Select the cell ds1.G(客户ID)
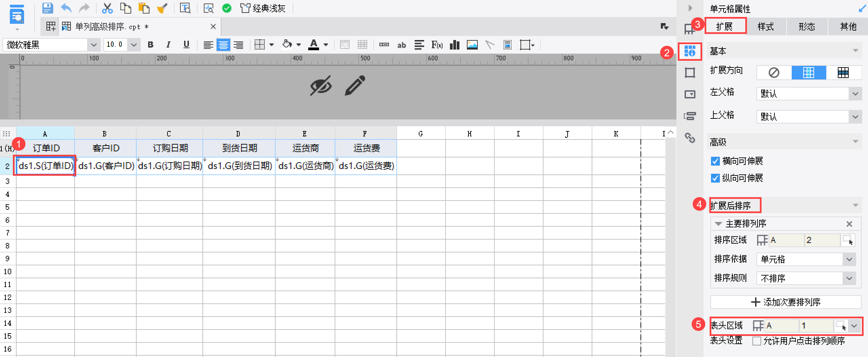The width and height of the screenshot is (868, 357). [x=106, y=166]
